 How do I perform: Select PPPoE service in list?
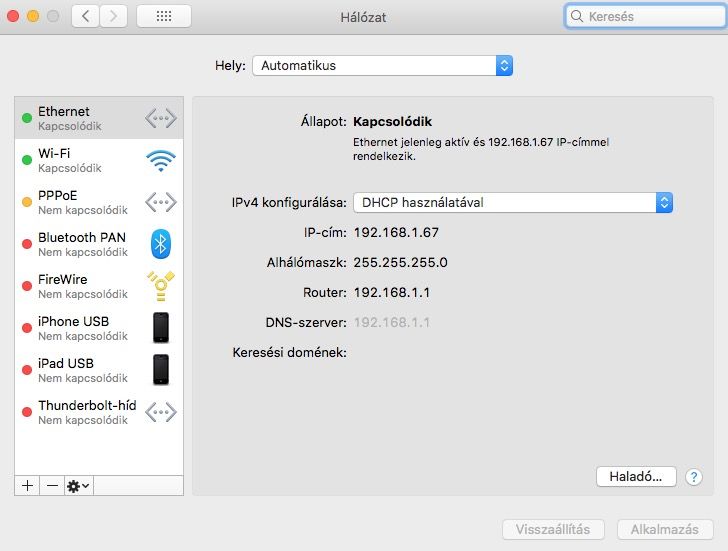pos(99,202)
